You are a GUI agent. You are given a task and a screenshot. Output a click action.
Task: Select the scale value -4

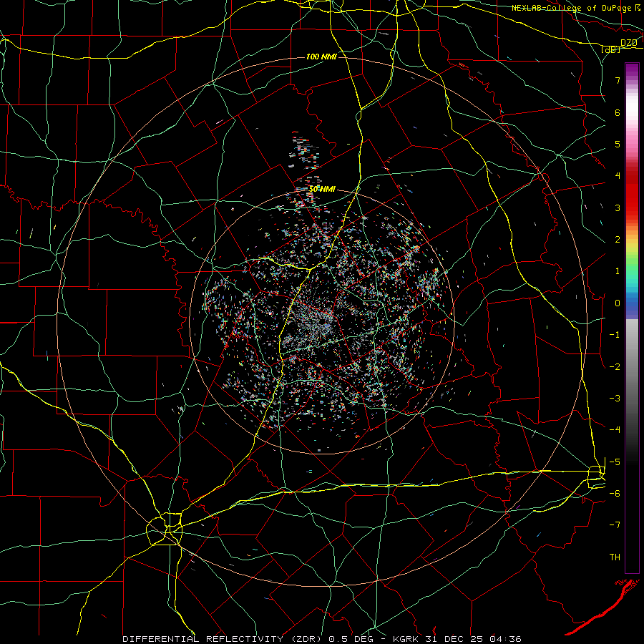[x=615, y=430]
